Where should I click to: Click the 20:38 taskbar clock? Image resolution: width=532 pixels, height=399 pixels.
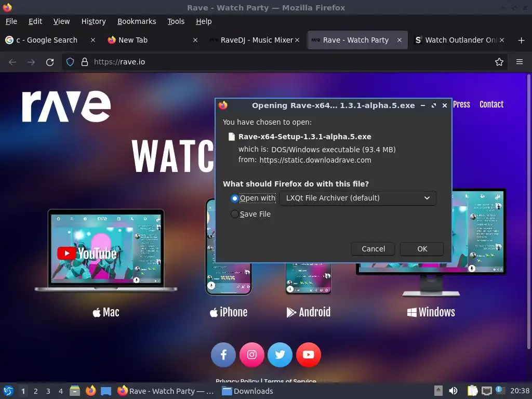click(x=520, y=391)
